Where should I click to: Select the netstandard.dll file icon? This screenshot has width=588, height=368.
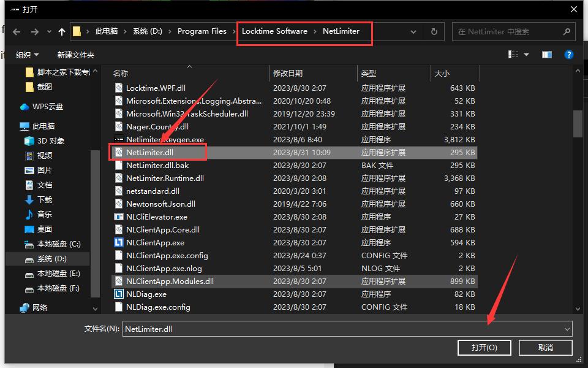[x=118, y=191]
